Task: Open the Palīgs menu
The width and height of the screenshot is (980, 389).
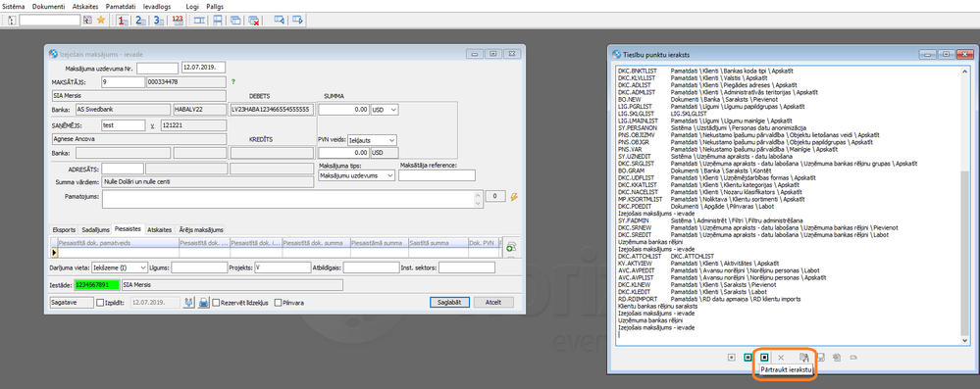Action: [215, 6]
